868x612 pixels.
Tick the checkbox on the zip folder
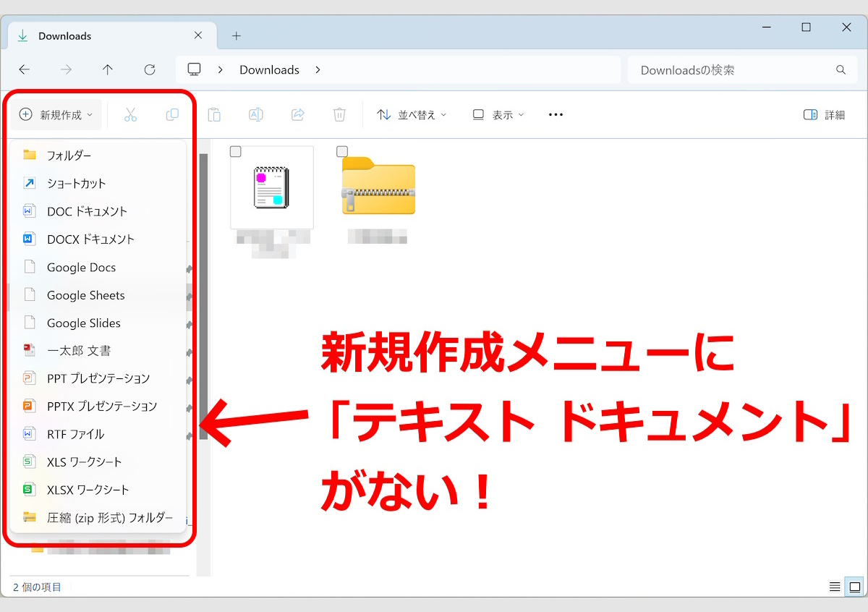[x=342, y=151]
